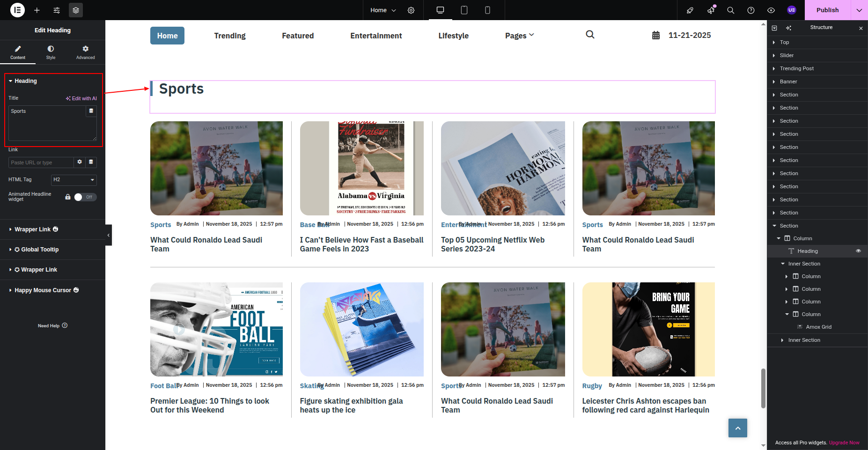
Task: Expand Trending Post in Structure tree
Action: pyautogui.click(x=774, y=68)
